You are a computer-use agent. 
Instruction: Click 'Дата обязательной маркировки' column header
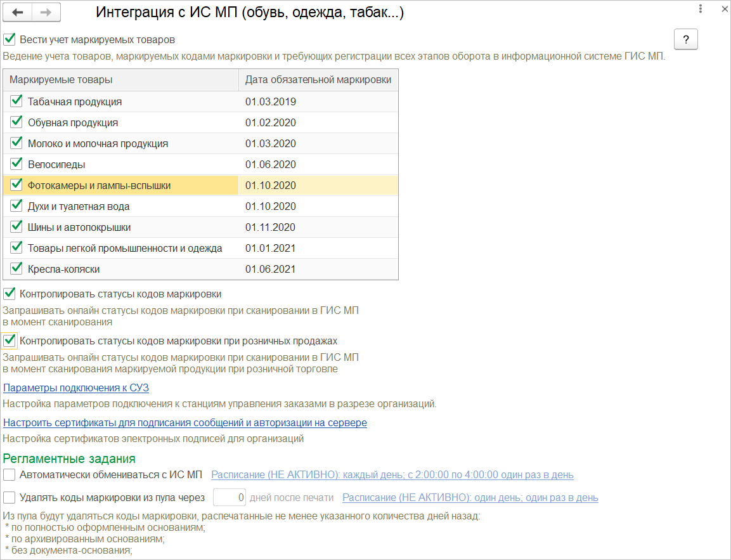click(x=318, y=80)
